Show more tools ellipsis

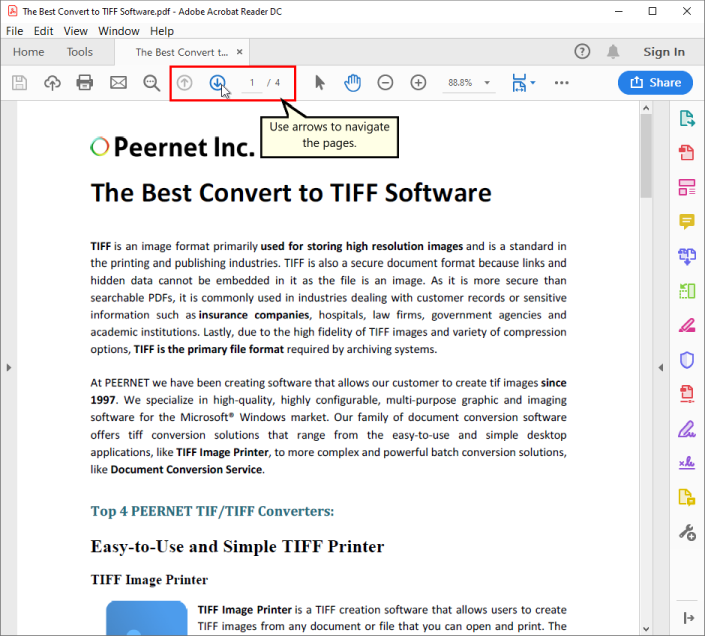click(x=562, y=83)
